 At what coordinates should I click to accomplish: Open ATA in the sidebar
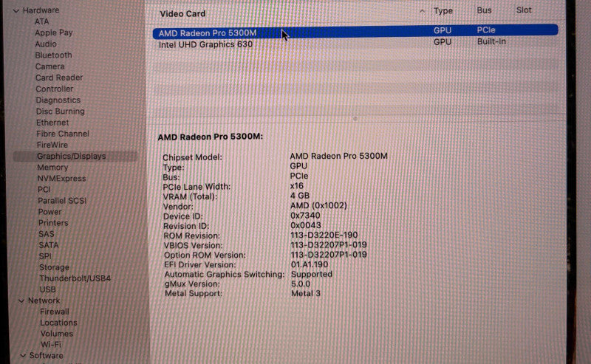coord(42,21)
